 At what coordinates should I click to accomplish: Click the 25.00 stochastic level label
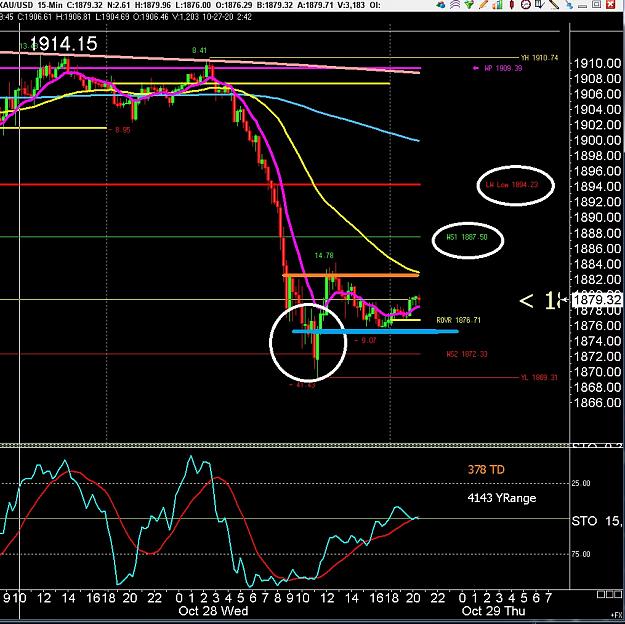pyautogui.click(x=581, y=483)
